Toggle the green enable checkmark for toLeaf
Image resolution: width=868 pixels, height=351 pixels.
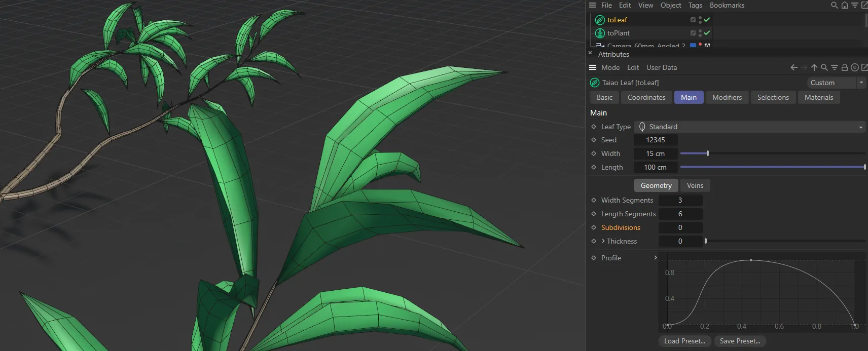[x=707, y=20]
